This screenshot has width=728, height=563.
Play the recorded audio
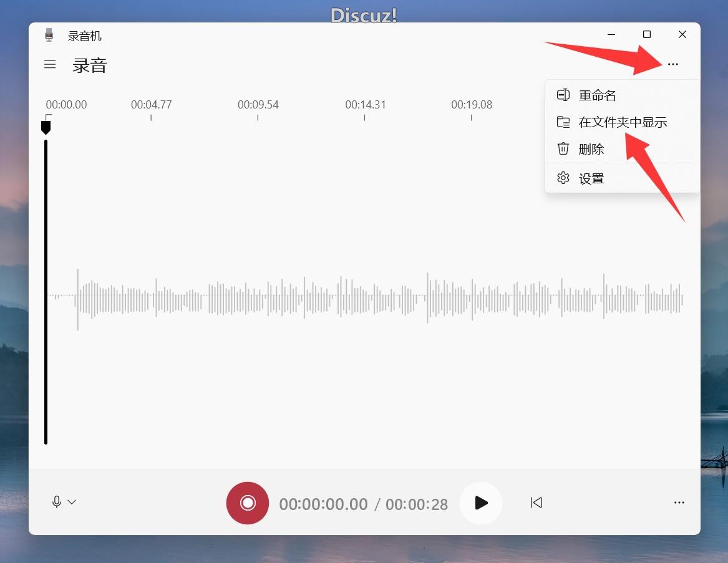481,503
